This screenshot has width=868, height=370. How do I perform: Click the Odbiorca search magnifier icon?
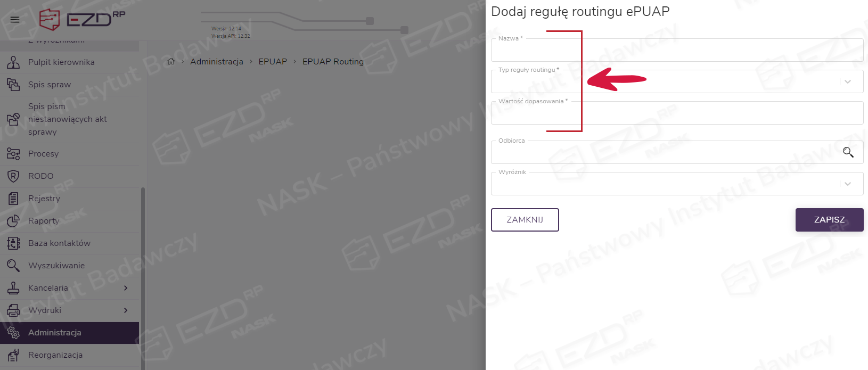coord(848,152)
